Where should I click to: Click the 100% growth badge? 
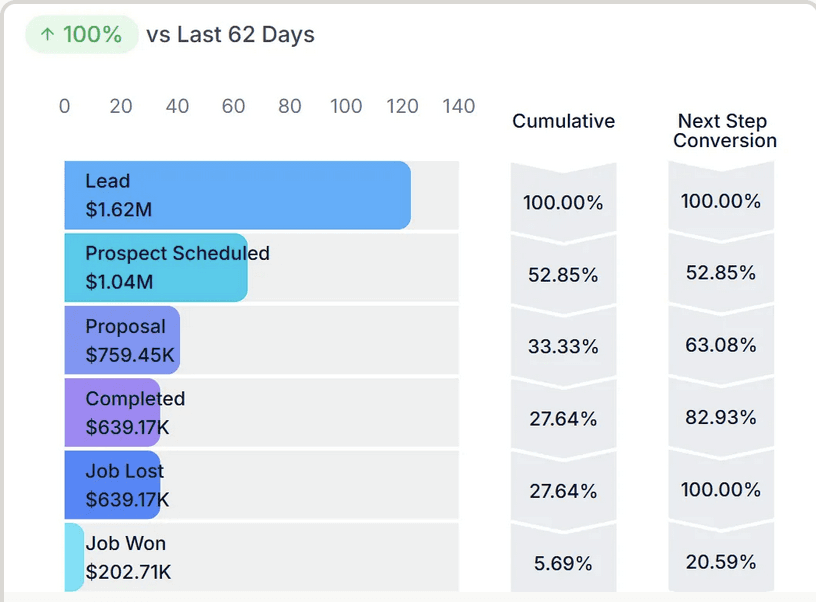82,34
